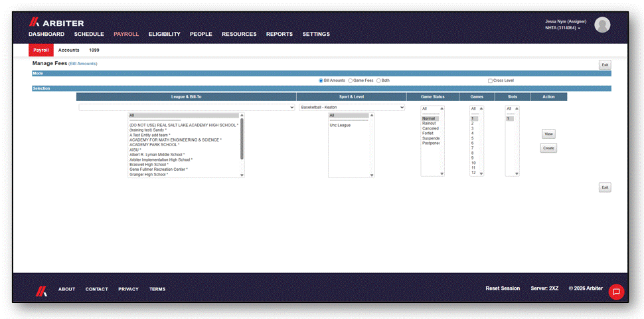Click the Exit button below the selection lists

pos(605,187)
